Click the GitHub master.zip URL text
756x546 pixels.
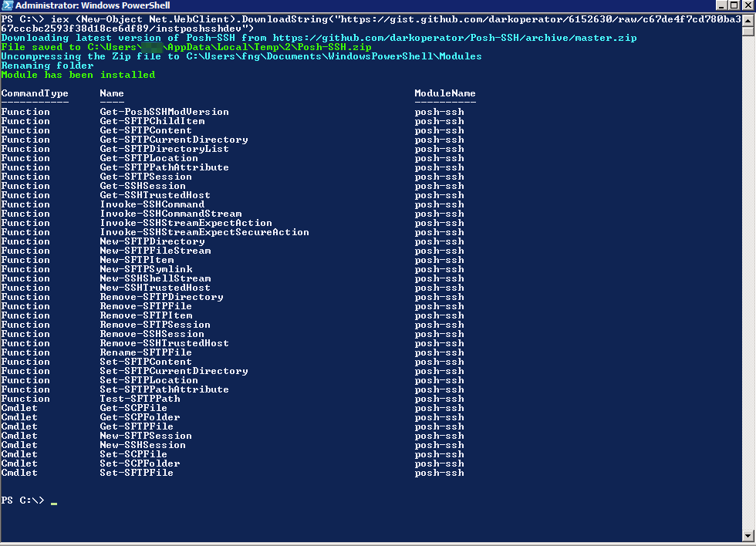[454, 38]
